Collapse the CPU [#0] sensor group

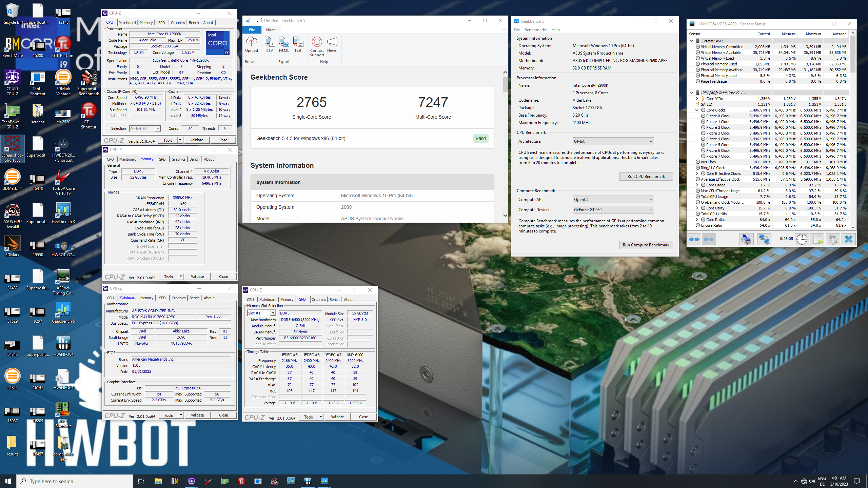pos(692,93)
